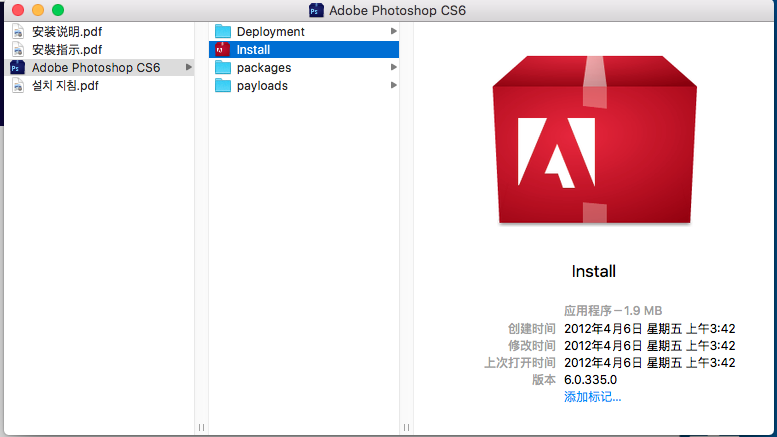777x437 pixels.
Task: Click the first column resize handle
Action: click(201, 427)
